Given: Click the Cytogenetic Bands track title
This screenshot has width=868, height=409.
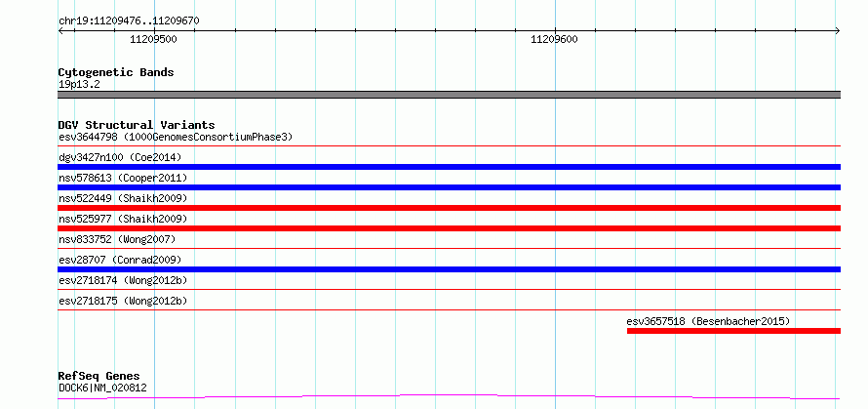Looking at the screenshot, I should point(116,72).
